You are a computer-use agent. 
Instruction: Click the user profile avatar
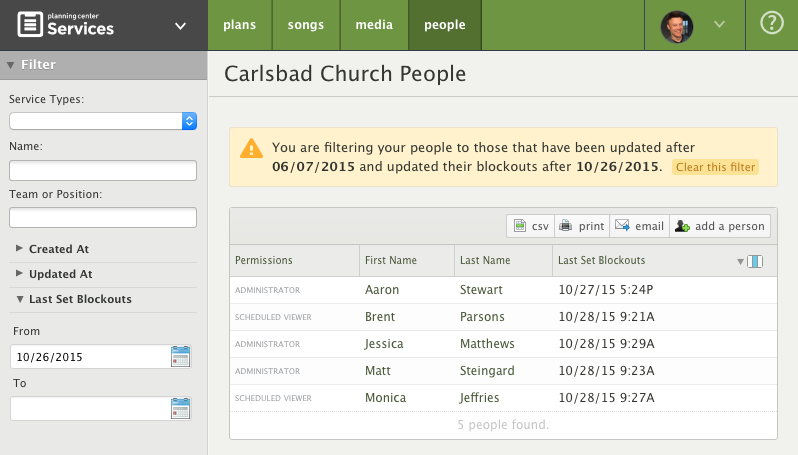[677, 25]
